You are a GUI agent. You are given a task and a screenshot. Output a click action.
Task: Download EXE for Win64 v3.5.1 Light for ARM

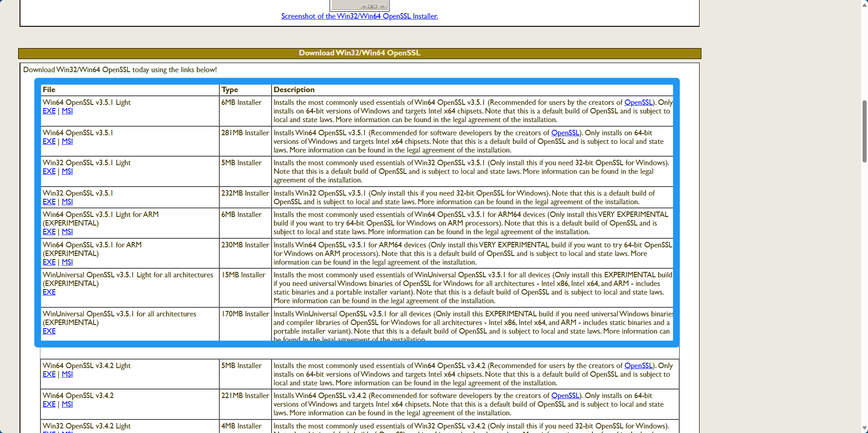point(49,231)
